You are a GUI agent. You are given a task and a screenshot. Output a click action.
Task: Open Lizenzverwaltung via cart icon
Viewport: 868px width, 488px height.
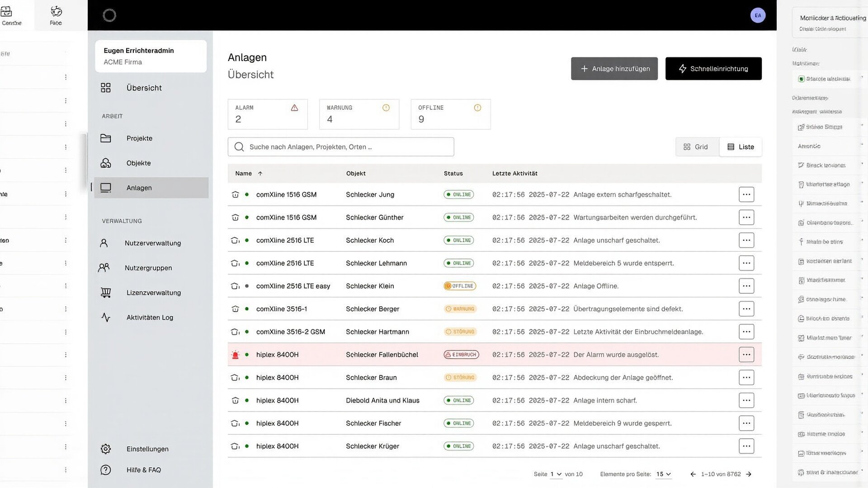(x=105, y=293)
